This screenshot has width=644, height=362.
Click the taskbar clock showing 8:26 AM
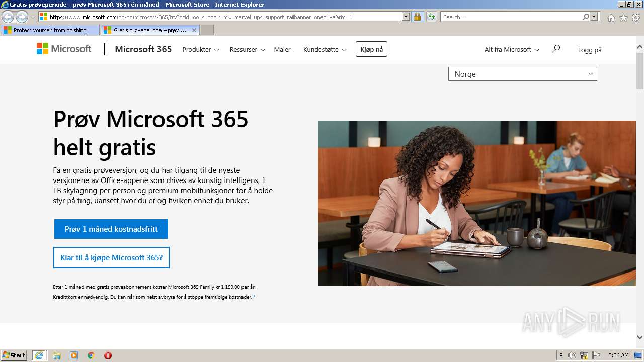(618, 355)
